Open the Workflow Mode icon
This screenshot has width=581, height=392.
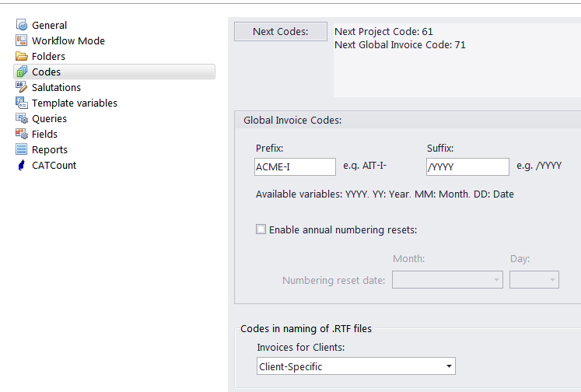(22, 40)
